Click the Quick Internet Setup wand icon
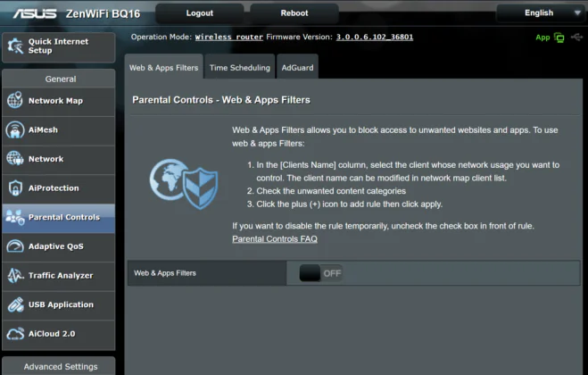The height and width of the screenshot is (375, 588). (x=15, y=46)
